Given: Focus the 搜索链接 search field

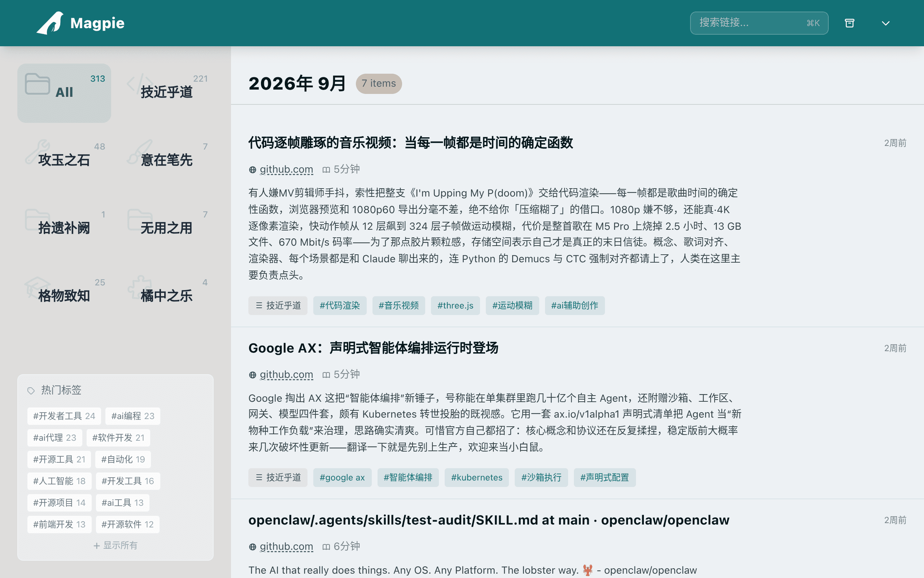Looking at the screenshot, I should pos(759,23).
